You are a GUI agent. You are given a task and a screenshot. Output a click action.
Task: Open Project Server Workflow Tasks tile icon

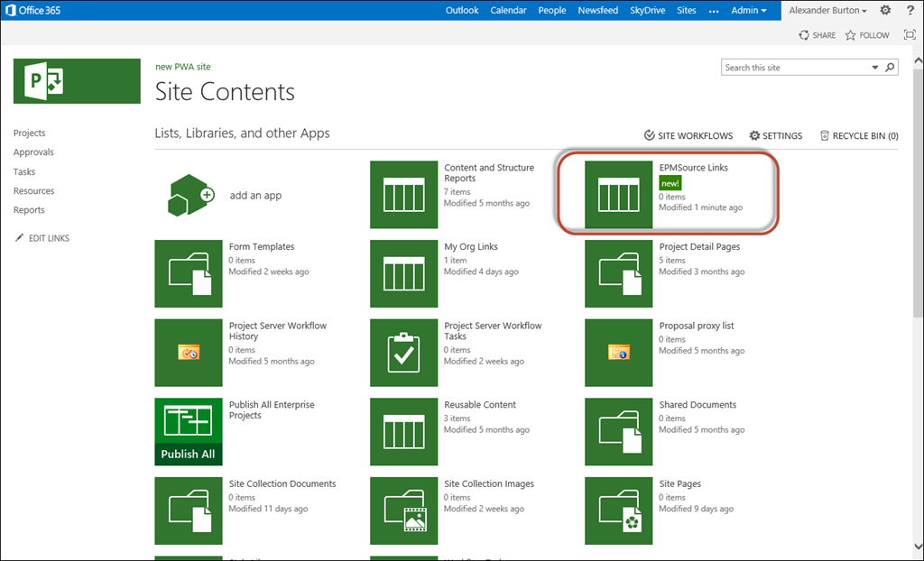click(x=403, y=353)
